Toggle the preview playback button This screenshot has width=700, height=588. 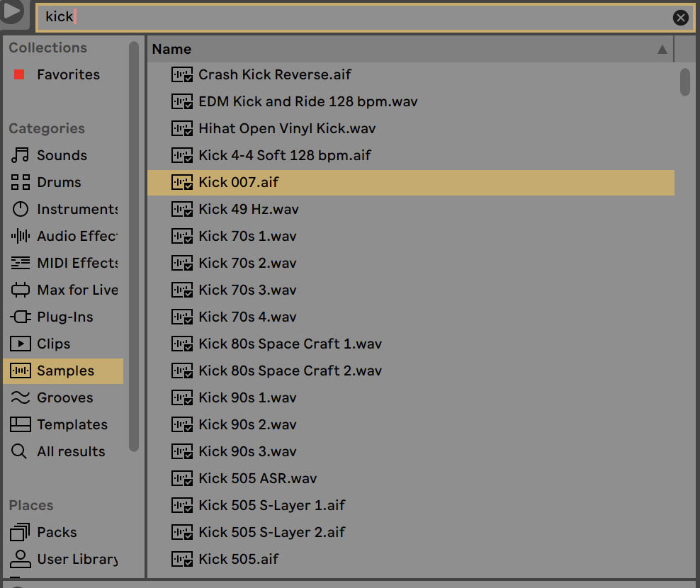(13, 14)
